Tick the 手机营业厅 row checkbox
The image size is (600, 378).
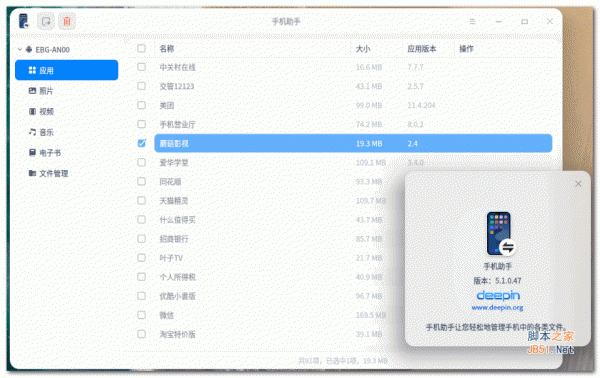coord(142,124)
